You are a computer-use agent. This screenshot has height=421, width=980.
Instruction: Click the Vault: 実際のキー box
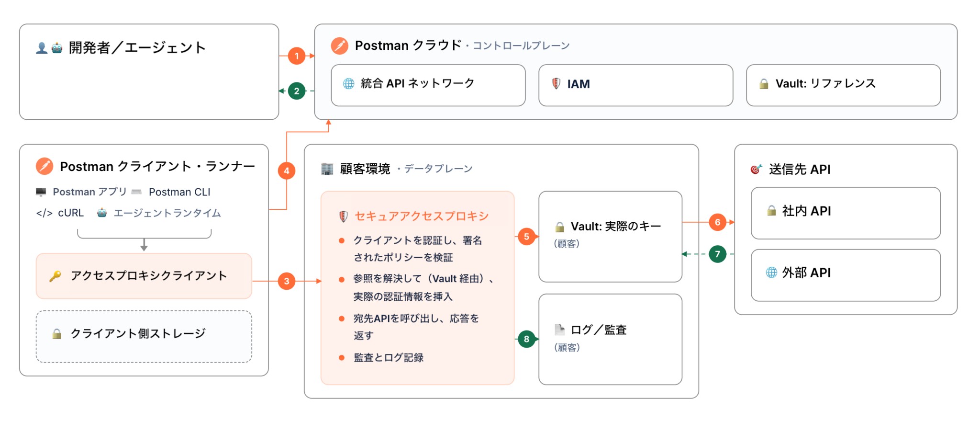[x=610, y=237]
